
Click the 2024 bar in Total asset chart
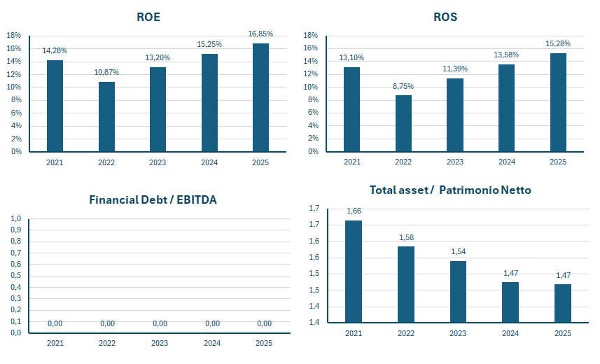(510, 302)
